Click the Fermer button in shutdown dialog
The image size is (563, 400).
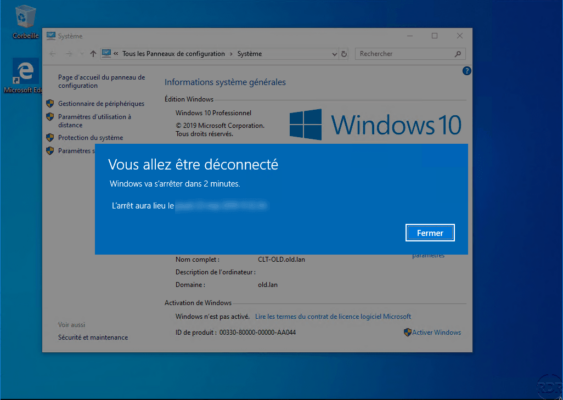click(x=430, y=233)
